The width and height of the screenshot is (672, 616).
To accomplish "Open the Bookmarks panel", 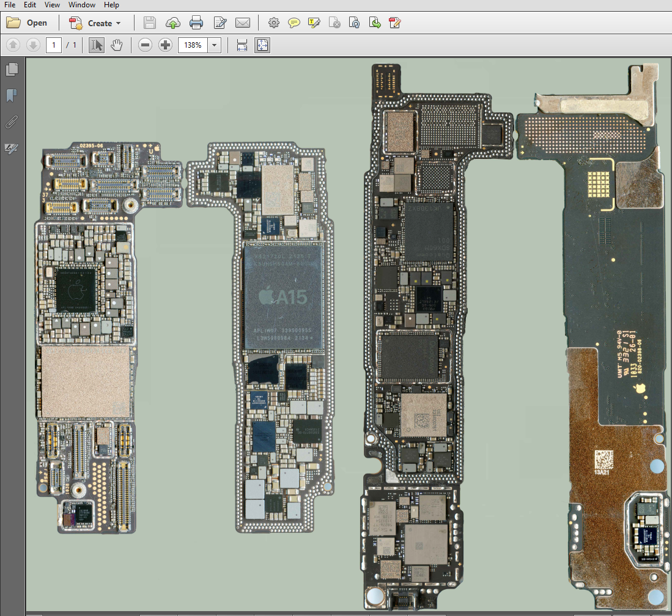I will (x=12, y=95).
